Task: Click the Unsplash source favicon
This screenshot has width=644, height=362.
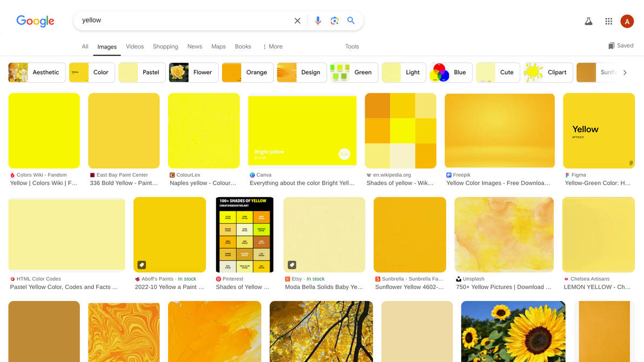Action: point(458,279)
